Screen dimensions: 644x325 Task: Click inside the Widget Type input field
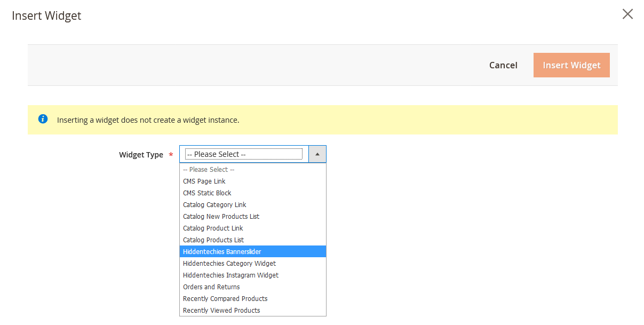243,154
